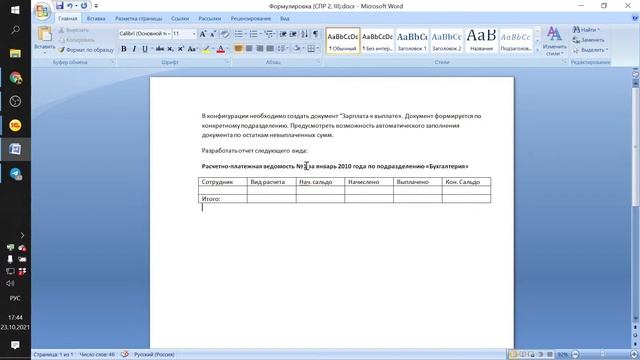
Task: Switch to the Вид (View) tab
Action: coord(285,18)
